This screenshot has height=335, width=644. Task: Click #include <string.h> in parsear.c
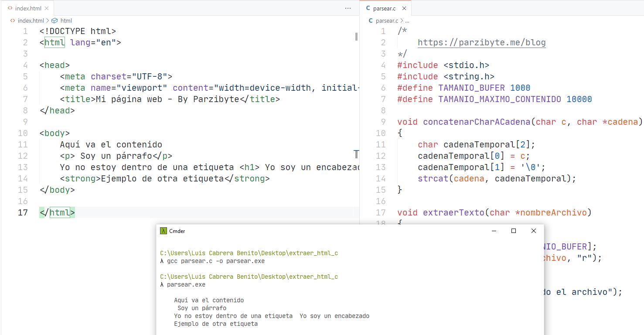click(x=446, y=76)
